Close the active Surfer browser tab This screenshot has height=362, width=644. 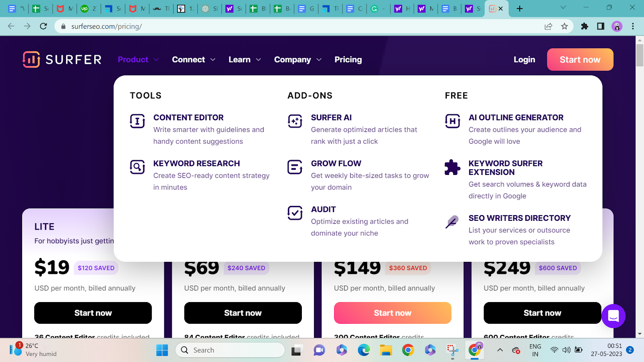[x=501, y=8]
